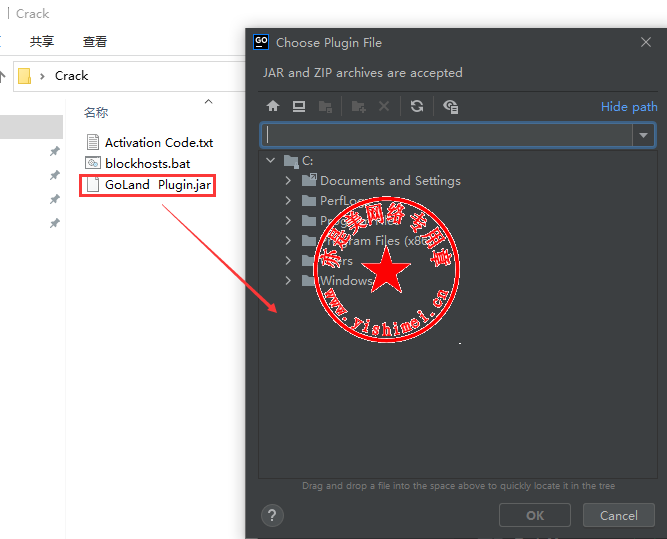667x539 pixels.
Task: Expand the Windows folder node
Action: [x=288, y=280]
